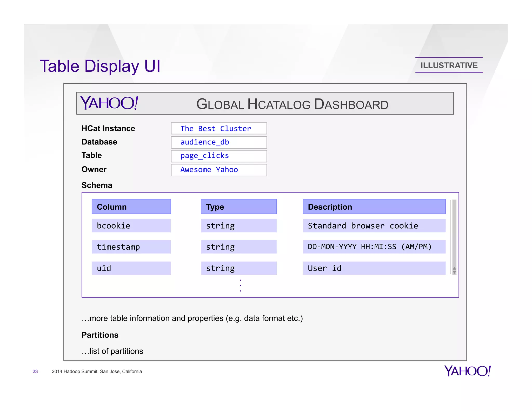Click the Type header in the schema table
Viewport: 532px width, 411px height.
click(238, 207)
